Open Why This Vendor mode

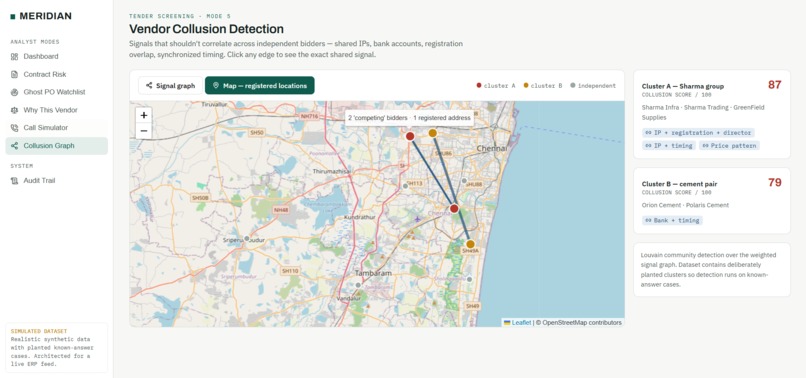pos(57,110)
